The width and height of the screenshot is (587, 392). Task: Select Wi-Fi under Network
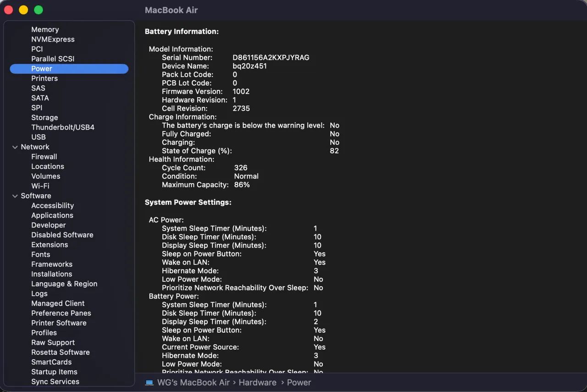pos(40,186)
